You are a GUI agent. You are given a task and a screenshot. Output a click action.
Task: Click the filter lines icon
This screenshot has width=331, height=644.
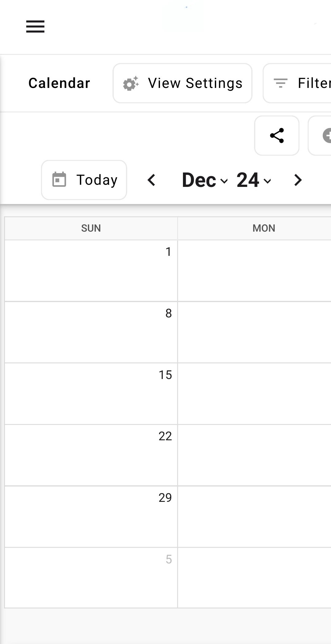coord(280,83)
